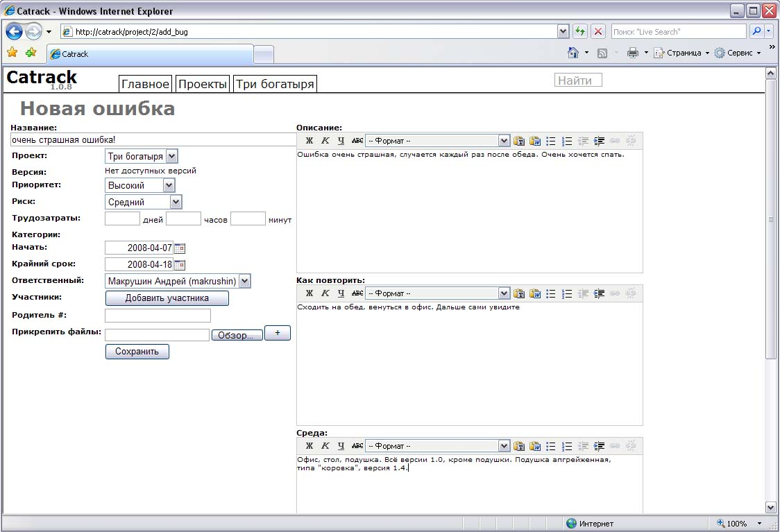
Task: Click the Favorites star icon
Action: (x=12, y=52)
